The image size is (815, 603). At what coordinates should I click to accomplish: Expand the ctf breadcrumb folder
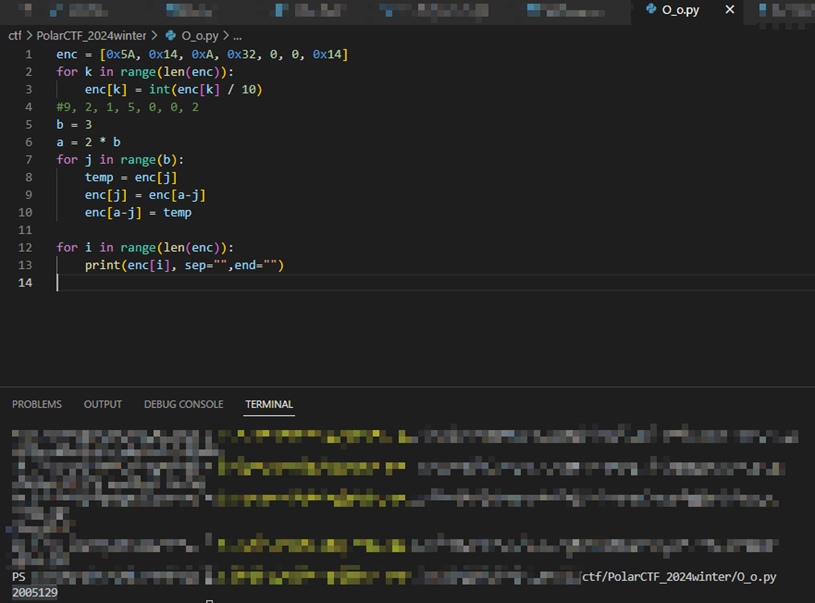(x=15, y=34)
